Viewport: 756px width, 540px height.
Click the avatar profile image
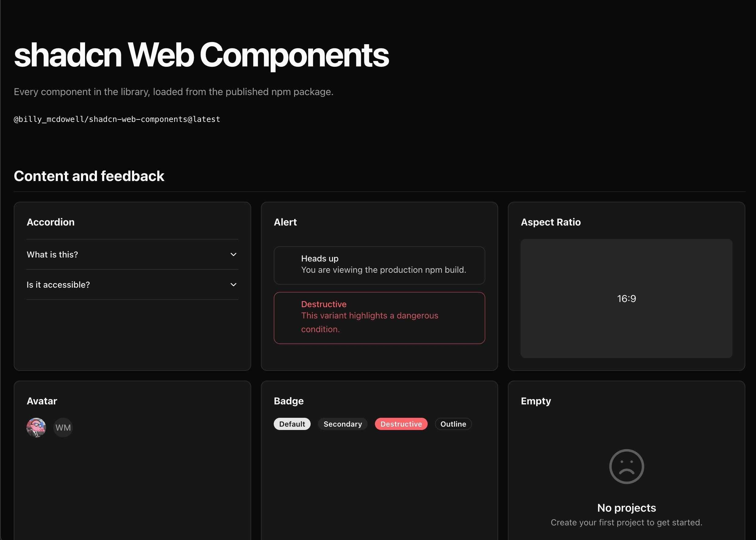[36, 428]
